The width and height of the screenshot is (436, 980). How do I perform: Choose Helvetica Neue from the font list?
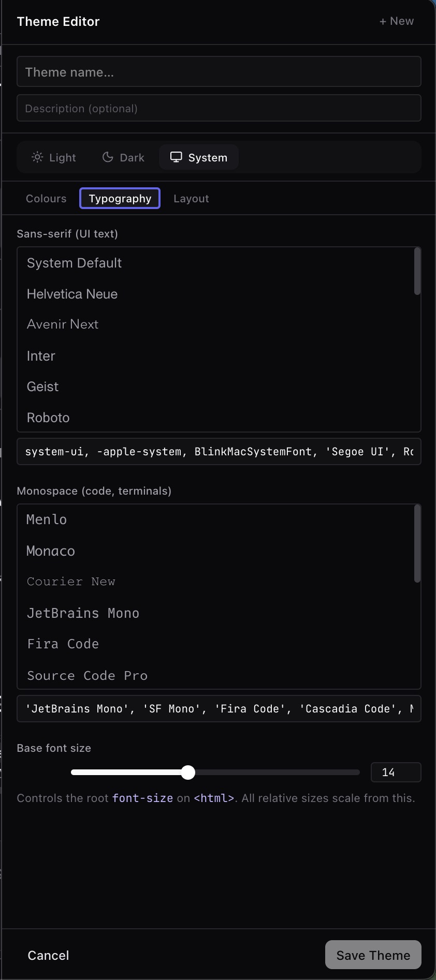(x=72, y=293)
